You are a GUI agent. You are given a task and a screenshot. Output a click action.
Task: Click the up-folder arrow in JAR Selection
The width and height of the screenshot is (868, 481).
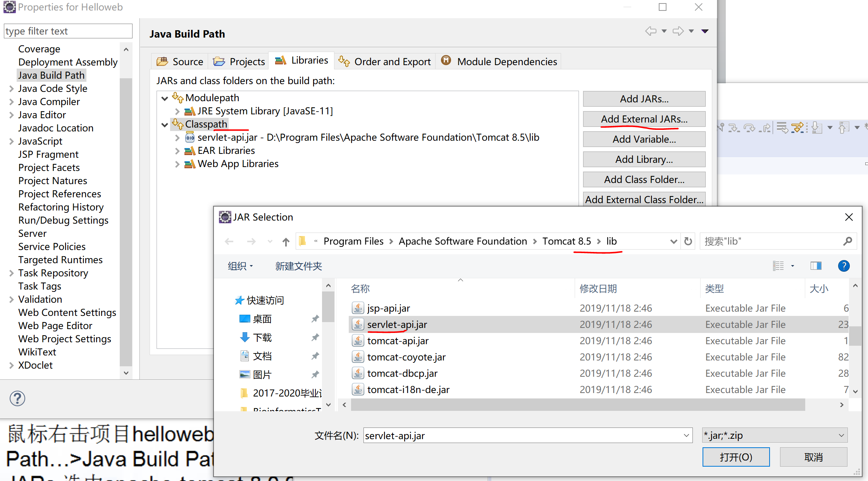(x=286, y=242)
